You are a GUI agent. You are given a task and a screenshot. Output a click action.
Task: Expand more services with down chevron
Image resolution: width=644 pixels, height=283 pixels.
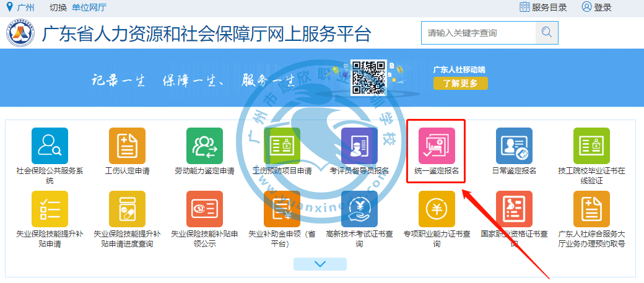320,264
